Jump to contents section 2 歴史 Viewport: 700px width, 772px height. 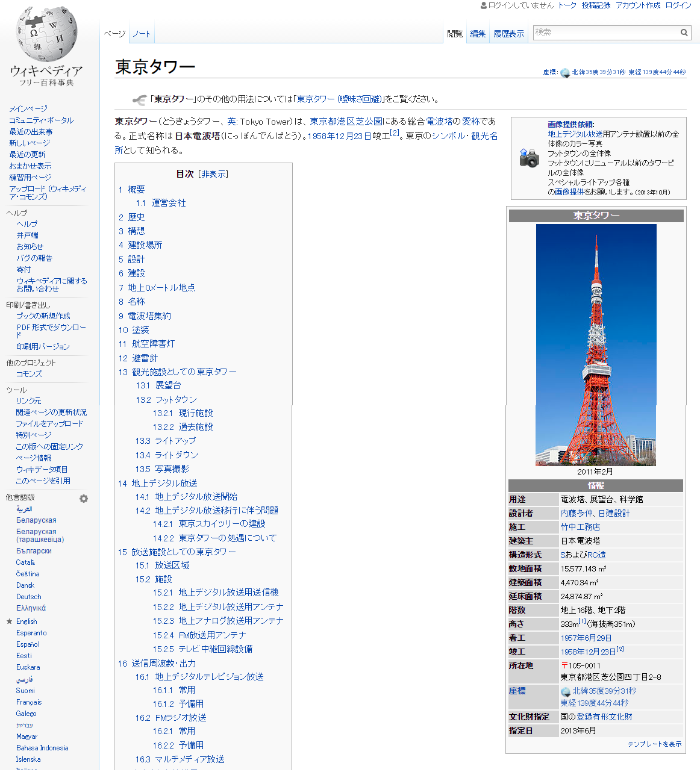click(x=132, y=217)
